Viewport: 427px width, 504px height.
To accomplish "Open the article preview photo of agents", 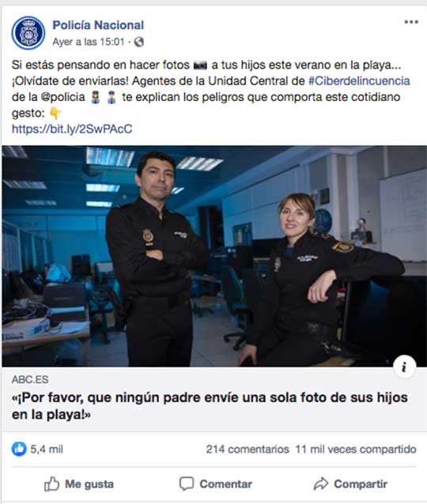I will pyautogui.click(x=214, y=256).
